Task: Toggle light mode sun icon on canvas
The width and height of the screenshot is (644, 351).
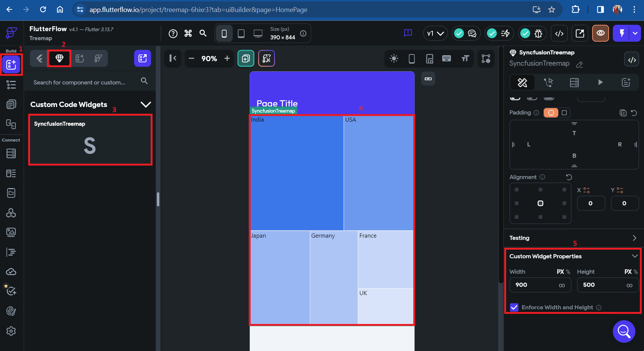Action: coord(394,58)
